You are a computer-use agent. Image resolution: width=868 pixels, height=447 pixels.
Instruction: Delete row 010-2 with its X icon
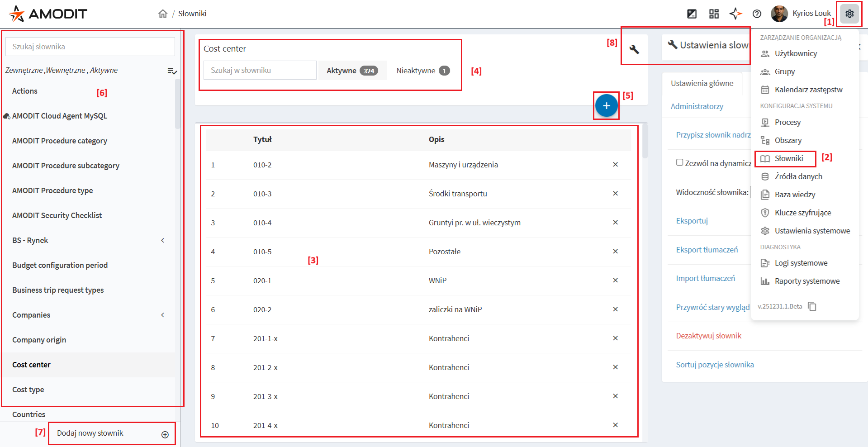tap(615, 165)
